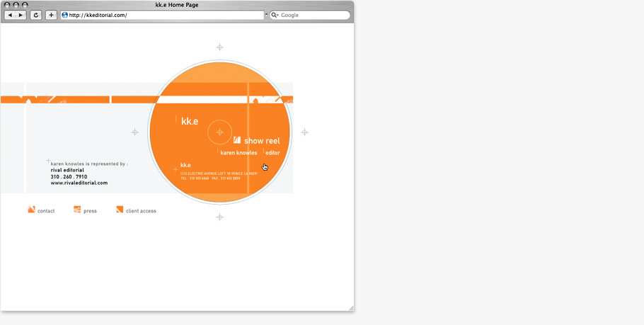
Task: Click the window resize grip corner
Action: [x=351, y=308]
